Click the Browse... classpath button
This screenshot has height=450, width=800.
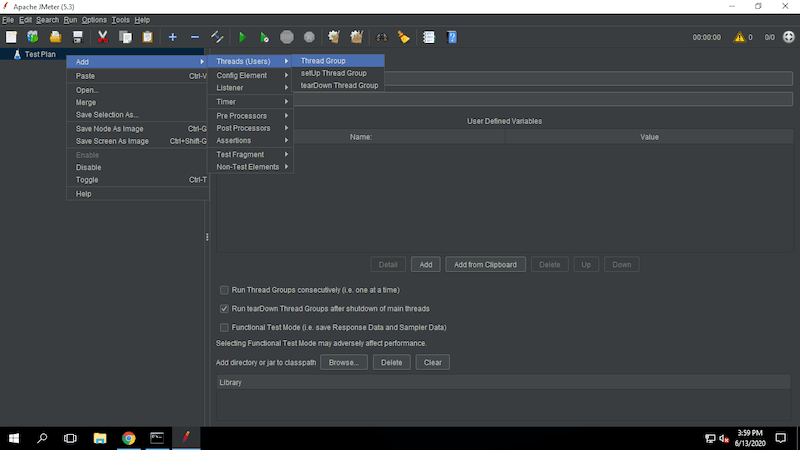click(x=344, y=363)
